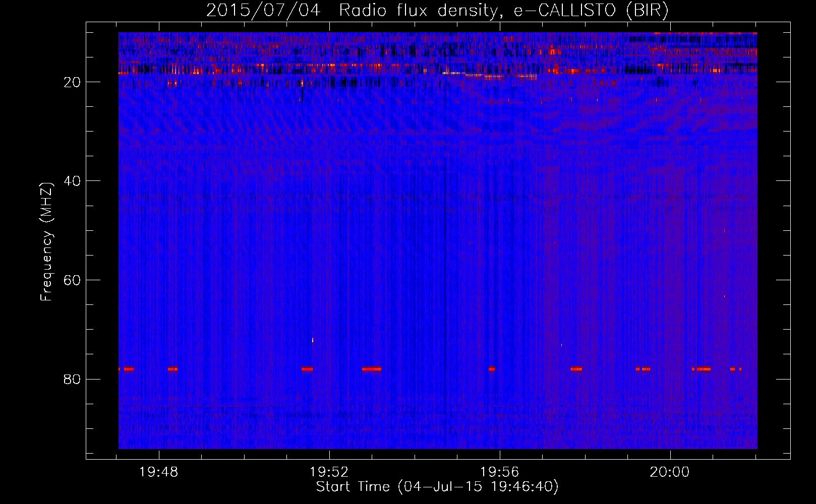Screen dimensions: 816x504
Task: Select the 40 MHz frequency tick label
Action: click(x=73, y=181)
